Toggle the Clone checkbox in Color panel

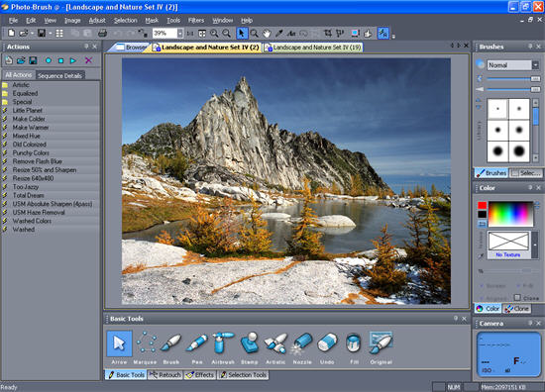pos(517,298)
